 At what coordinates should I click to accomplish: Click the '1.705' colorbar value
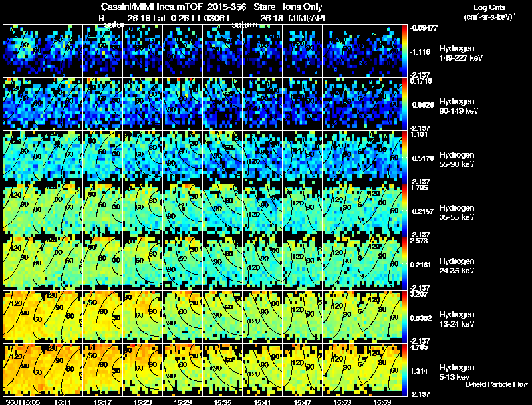[x=419, y=188]
